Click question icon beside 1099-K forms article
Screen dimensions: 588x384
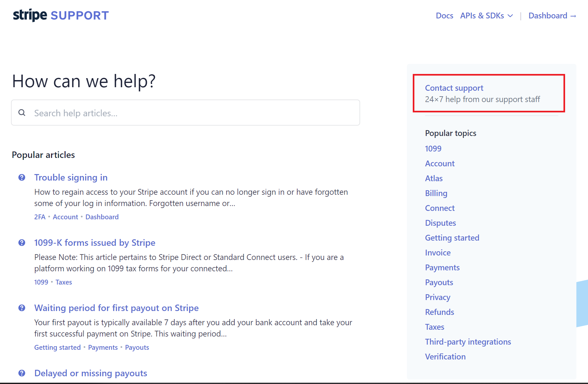[x=22, y=243]
